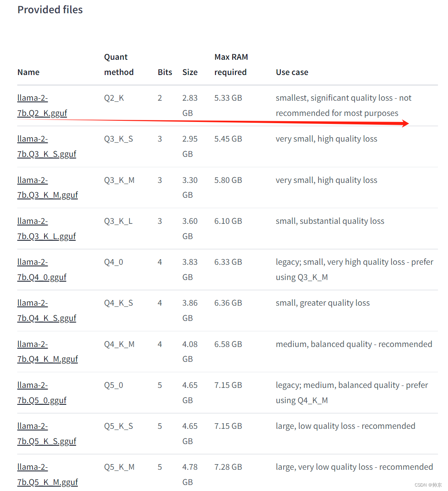Viewport: 448px width, 491px height.
Task: Select the 'Q2_K' quant method cell
Action: point(114,98)
